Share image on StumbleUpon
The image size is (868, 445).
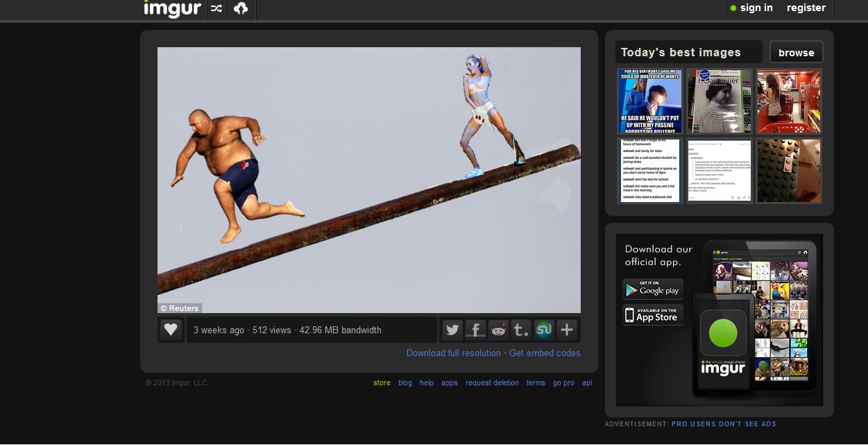[x=544, y=330]
